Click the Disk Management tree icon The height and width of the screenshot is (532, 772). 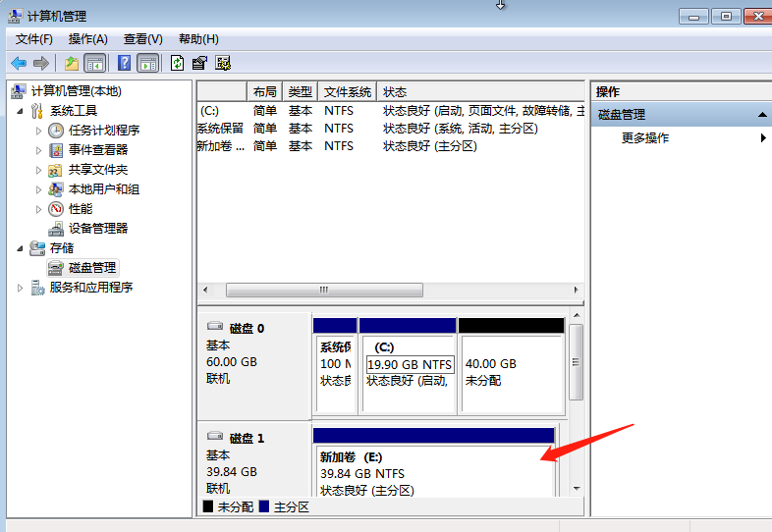click(x=56, y=268)
